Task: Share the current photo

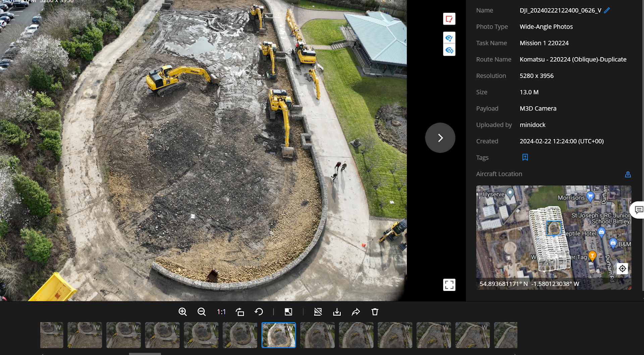Action: 356,312
